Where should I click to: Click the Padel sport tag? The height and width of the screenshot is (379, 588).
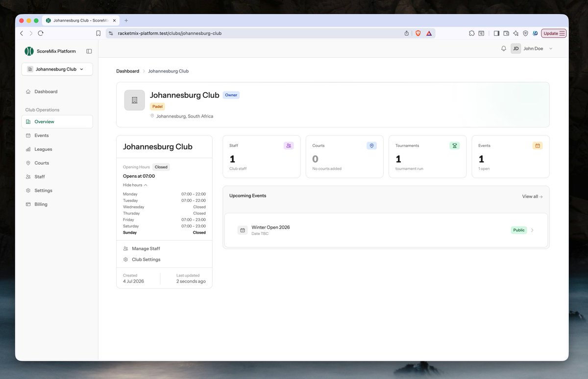pyautogui.click(x=157, y=106)
